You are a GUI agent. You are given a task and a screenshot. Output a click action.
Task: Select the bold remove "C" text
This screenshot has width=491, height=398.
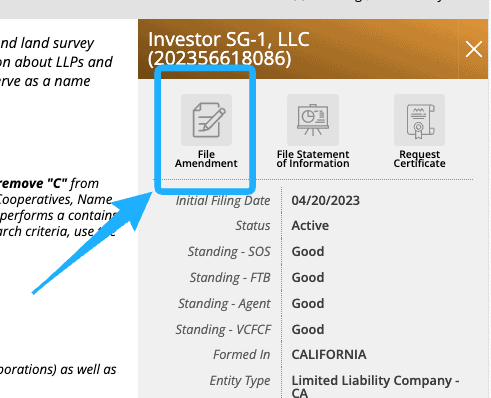33,183
